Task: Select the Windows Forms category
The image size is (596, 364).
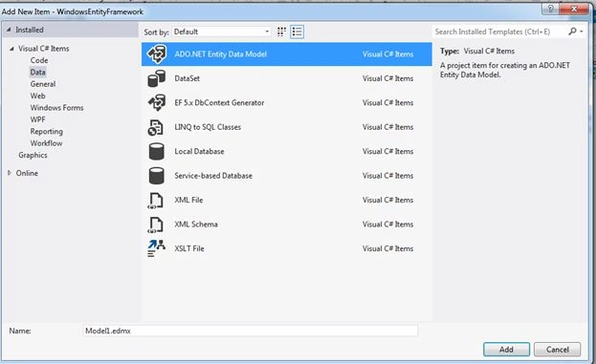Action: point(57,108)
